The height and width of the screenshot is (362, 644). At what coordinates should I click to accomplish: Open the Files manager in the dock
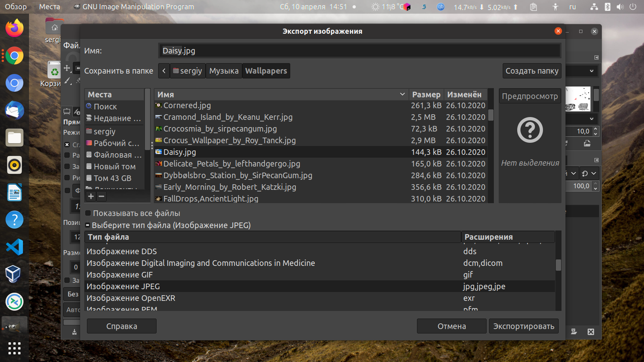point(14,138)
